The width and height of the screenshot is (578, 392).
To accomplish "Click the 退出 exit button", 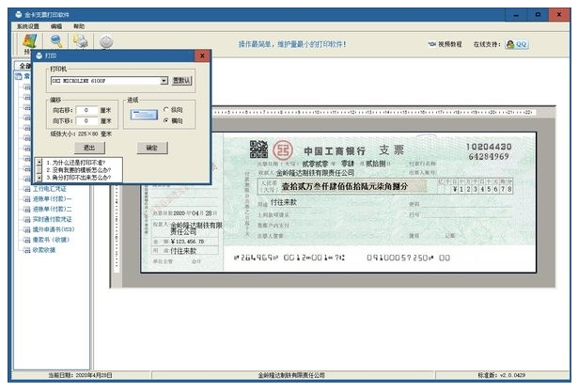I will click(87, 148).
